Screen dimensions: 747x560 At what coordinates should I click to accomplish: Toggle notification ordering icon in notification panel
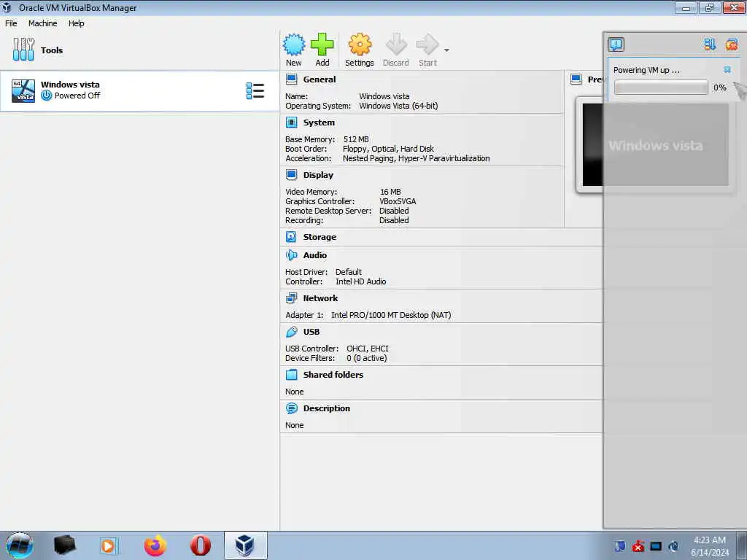[709, 44]
